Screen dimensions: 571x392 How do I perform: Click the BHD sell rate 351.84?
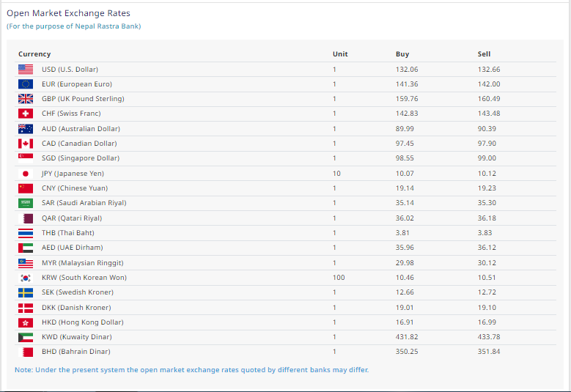pyautogui.click(x=488, y=352)
